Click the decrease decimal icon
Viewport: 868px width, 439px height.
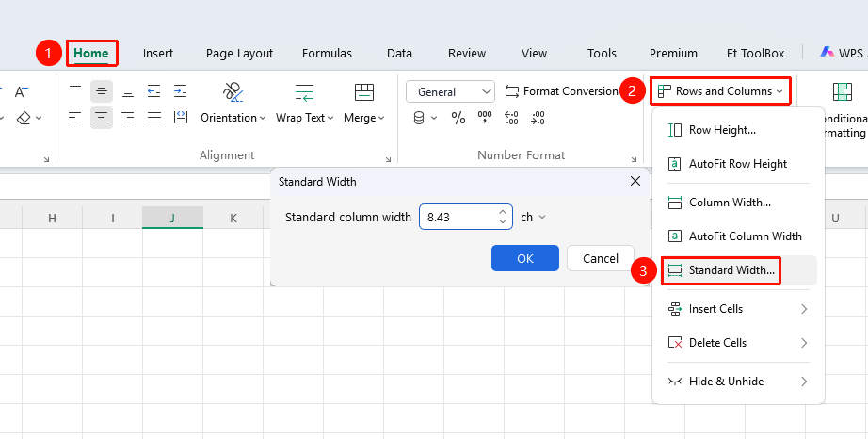(x=538, y=118)
